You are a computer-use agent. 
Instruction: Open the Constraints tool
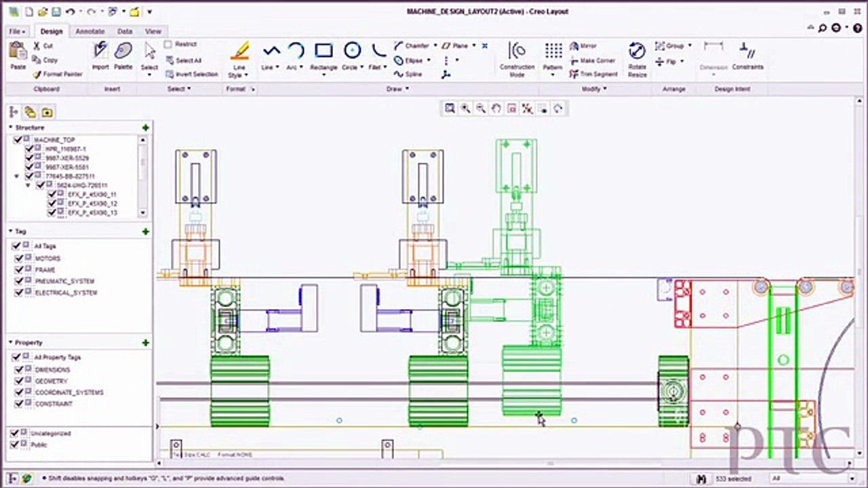point(748,56)
